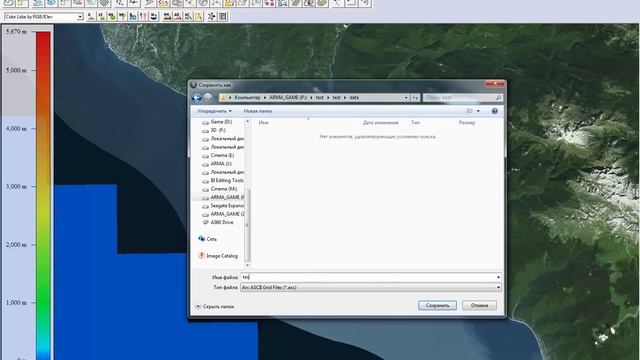Sort by the Имя column header
The height and width of the screenshot is (360, 640).
[264, 122]
